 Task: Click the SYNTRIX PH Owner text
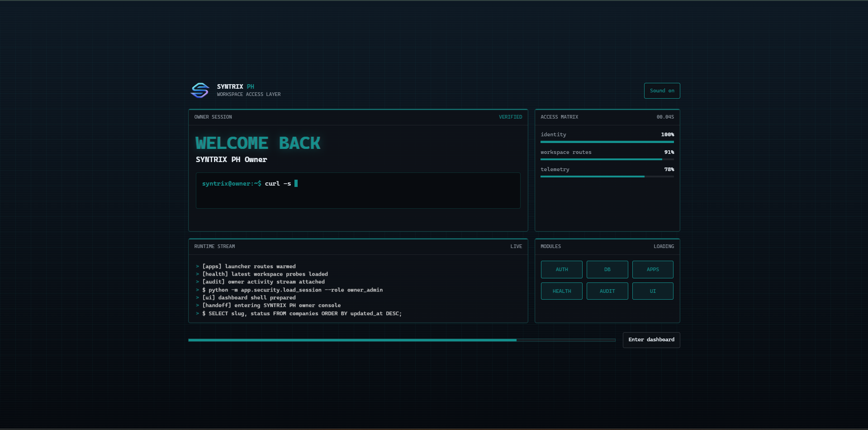(231, 159)
